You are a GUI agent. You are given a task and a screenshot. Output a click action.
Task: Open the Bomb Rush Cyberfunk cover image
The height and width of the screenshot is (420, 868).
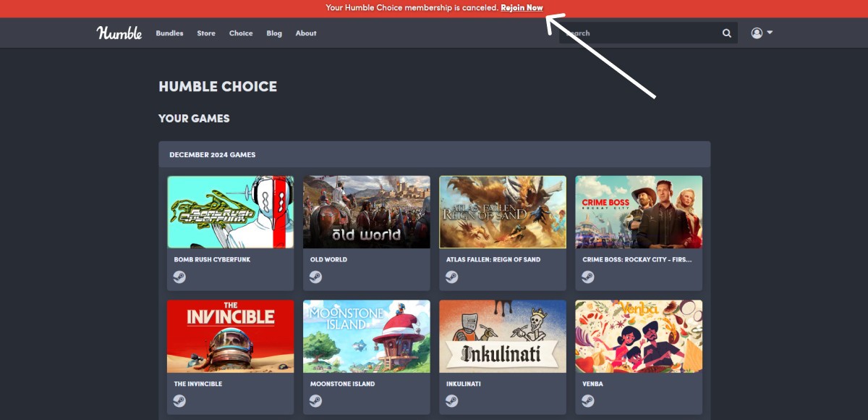231,212
